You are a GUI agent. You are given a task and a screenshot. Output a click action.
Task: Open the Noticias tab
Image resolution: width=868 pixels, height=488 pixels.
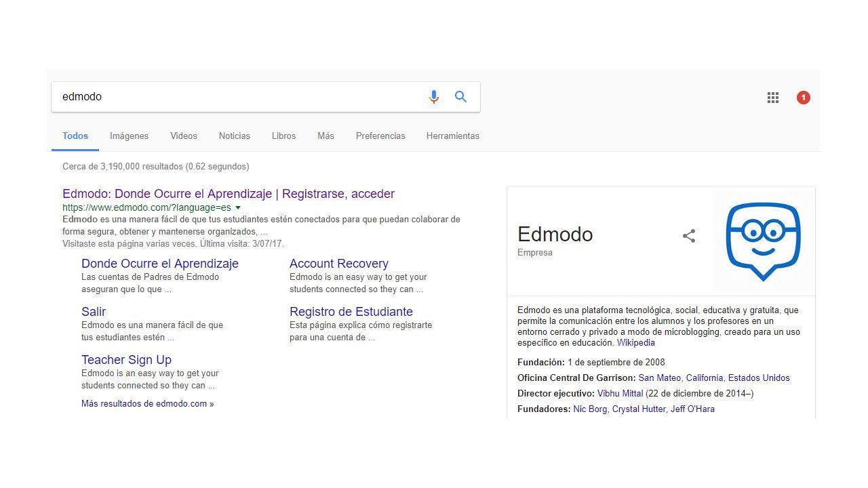(x=235, y=136)
